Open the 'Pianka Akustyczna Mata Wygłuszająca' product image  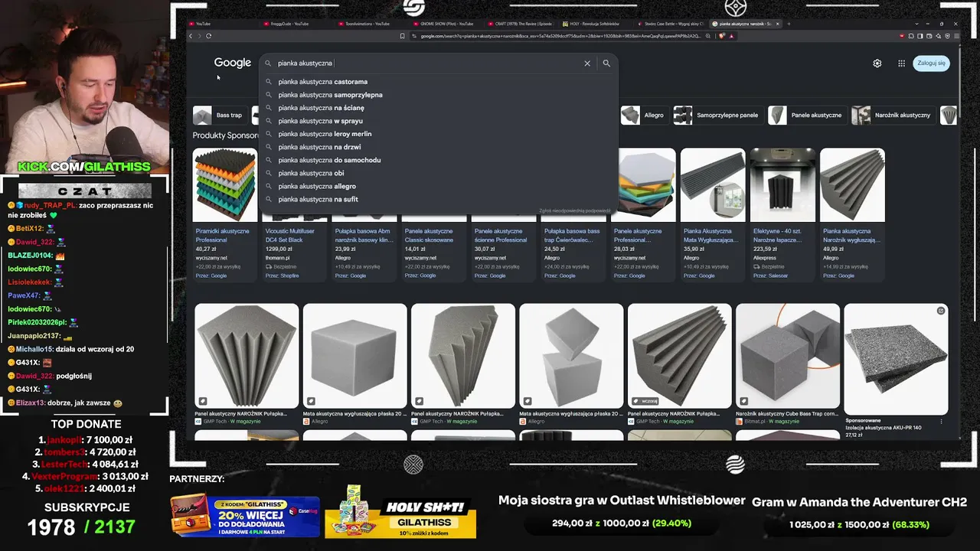click(713, 185)
